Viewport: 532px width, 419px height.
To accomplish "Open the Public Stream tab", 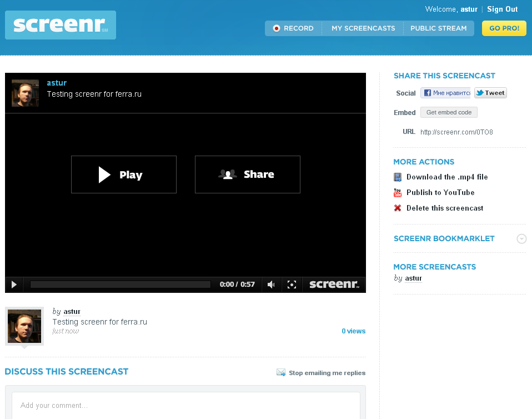I will click(x=438, y=28).
